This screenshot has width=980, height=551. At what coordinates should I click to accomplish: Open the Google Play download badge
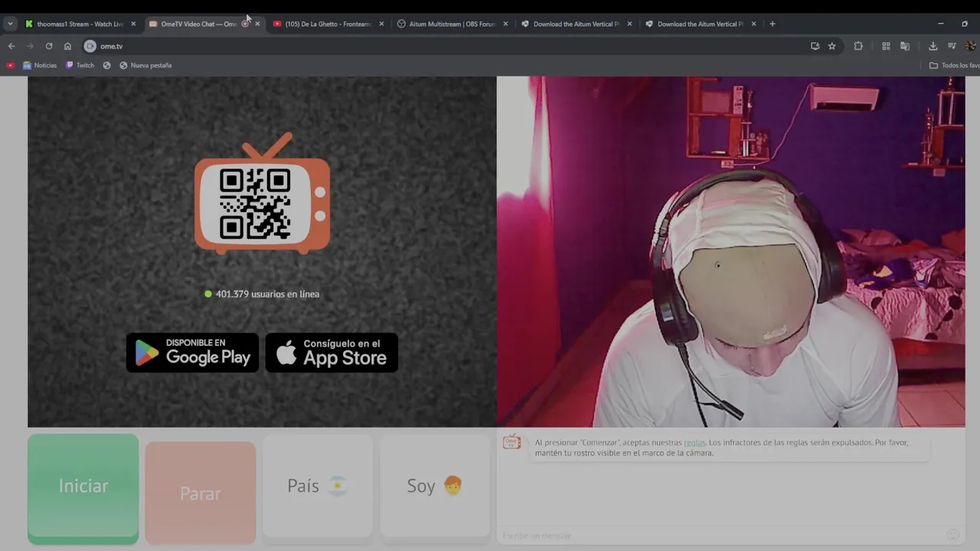point(193,353)
